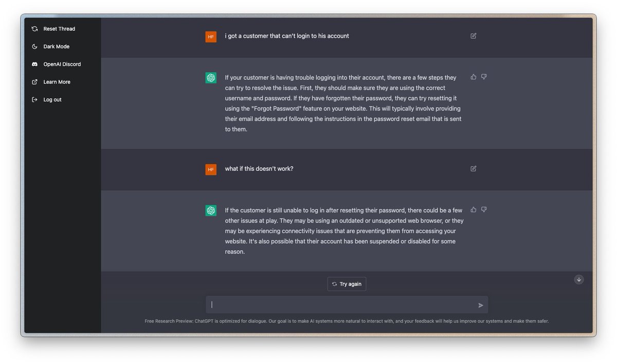Click the send message arrow icon
617x364 pixels.
click(481, 305)
